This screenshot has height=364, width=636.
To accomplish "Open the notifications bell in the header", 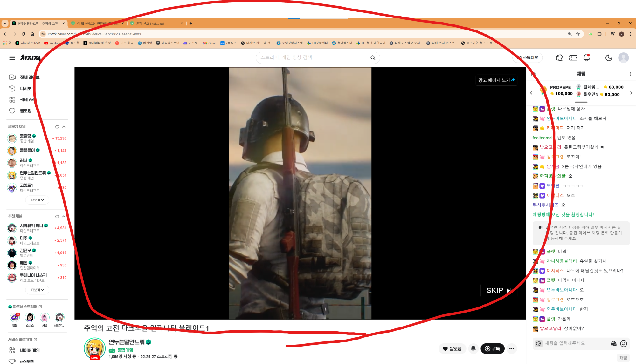I will coord(586,58).
